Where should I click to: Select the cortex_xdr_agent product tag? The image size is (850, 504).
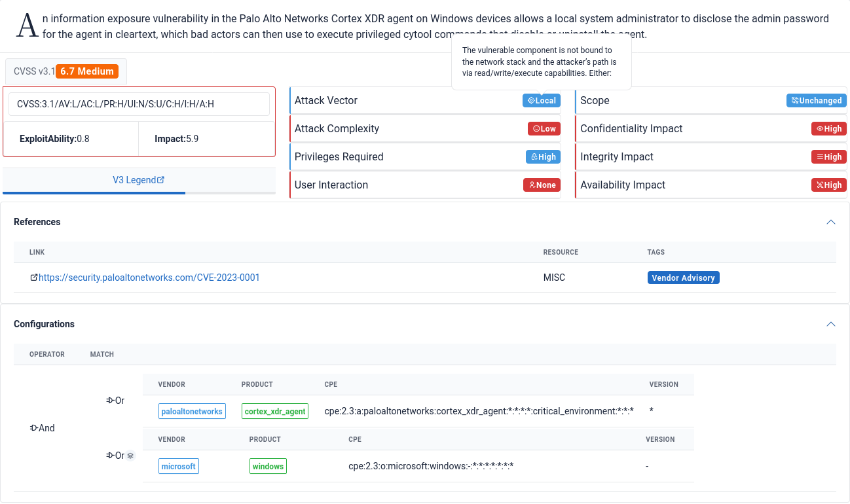coord(275,411)
